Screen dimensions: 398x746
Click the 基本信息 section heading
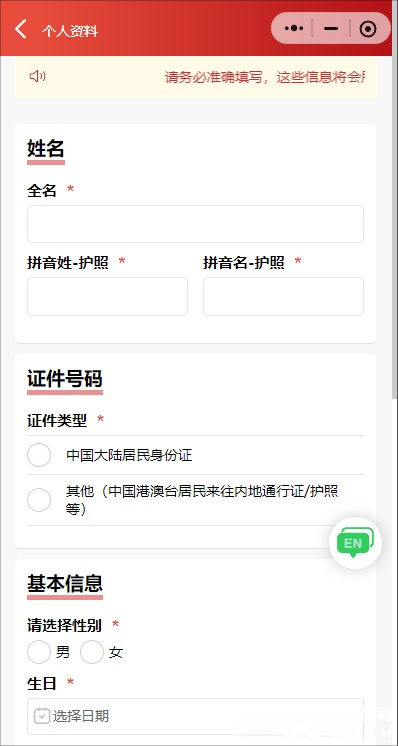(65, 584)
